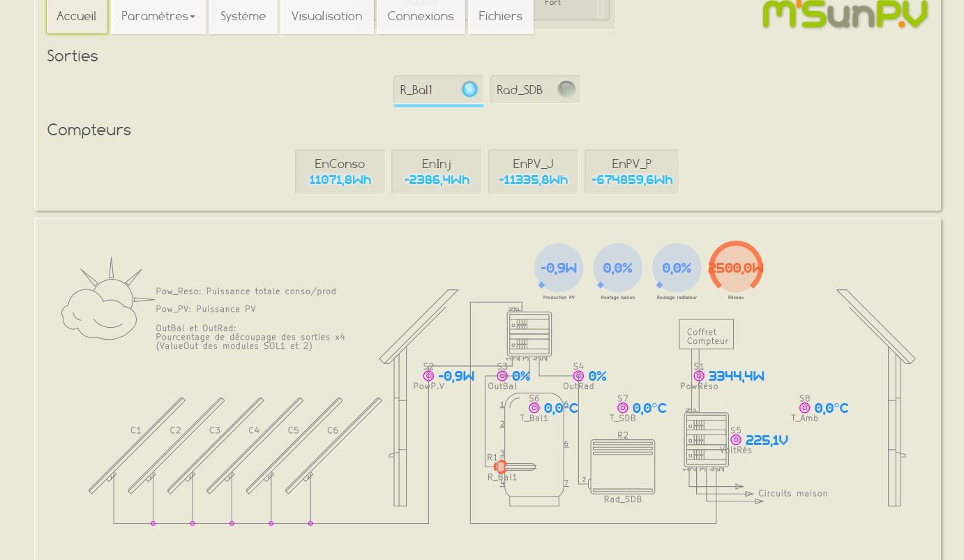
Task: Open the Fichiers tab
Action: (x=500, y=16)
